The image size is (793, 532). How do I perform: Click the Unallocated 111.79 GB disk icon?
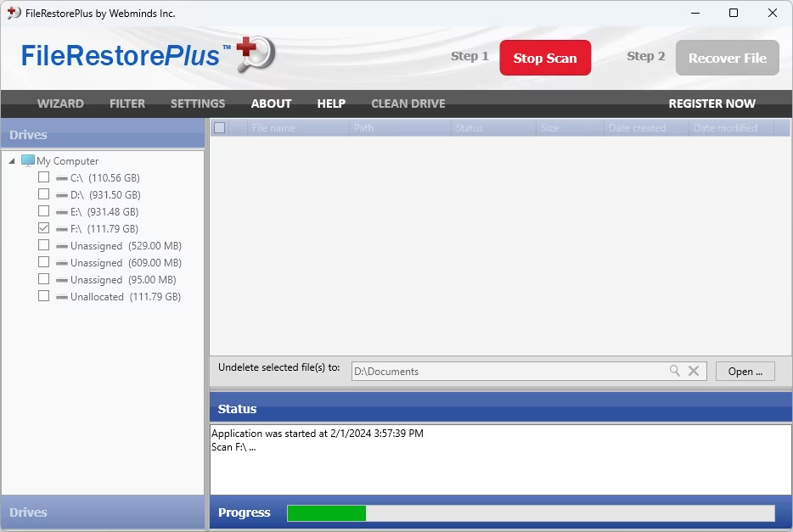(x=62, y=297)
